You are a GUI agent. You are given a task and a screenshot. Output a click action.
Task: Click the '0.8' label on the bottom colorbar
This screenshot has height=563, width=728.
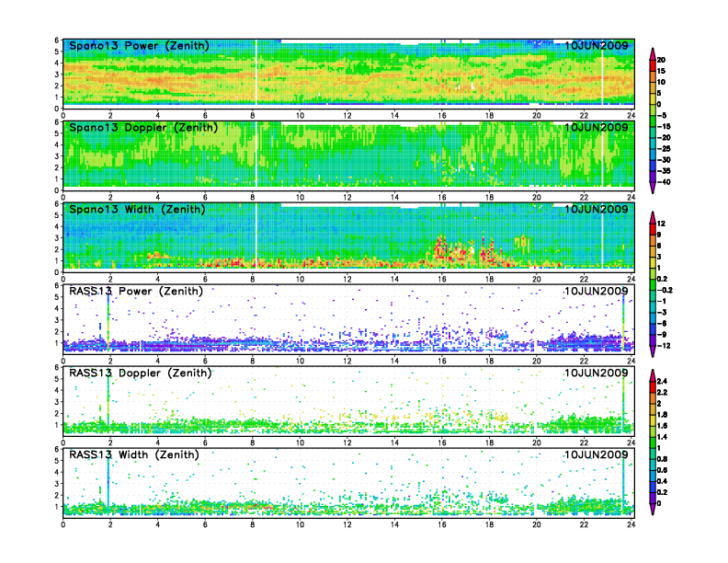pyautogui.click(x=662, y=459)
